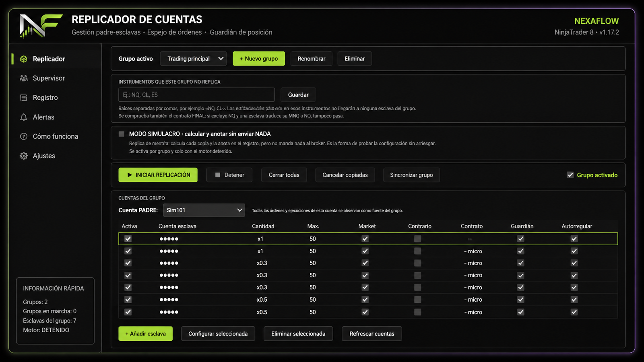Click the Eliminar group button

coord(355,59)
